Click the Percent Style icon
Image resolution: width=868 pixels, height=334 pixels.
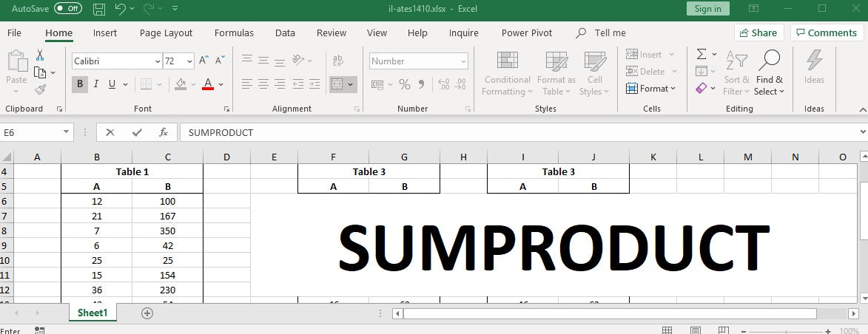click(x=404, y=85)
